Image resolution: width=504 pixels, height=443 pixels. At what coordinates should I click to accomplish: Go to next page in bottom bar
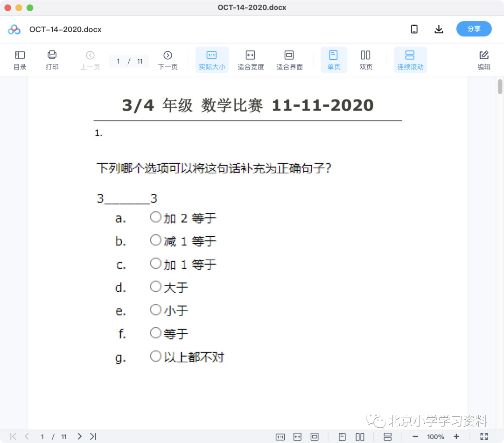coord(79,436)
